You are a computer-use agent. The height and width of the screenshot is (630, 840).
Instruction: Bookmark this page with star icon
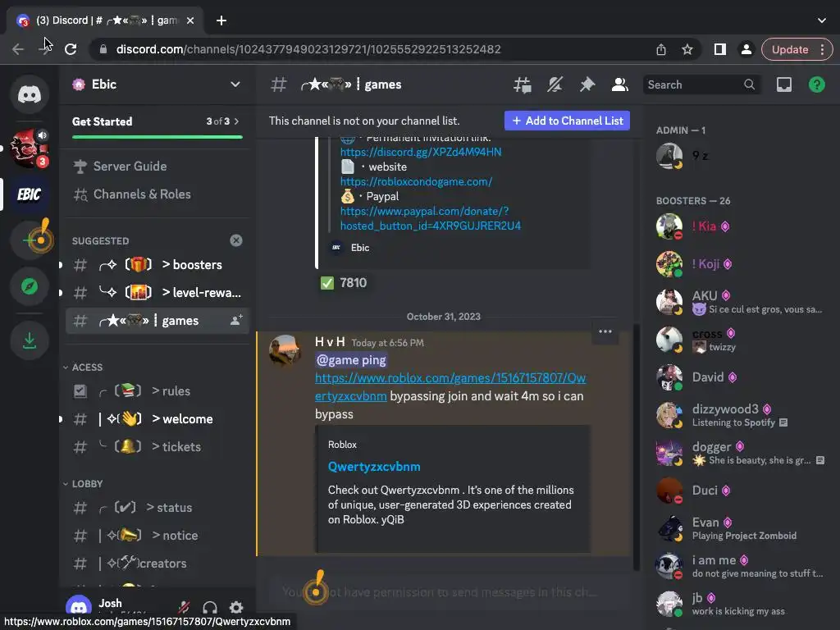tap(687, 49)
